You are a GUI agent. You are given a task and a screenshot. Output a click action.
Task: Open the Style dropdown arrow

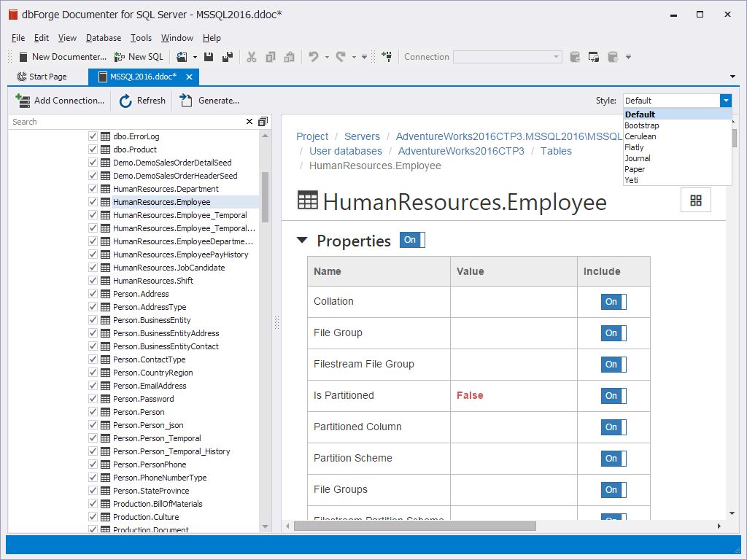(x=727, y=100)
